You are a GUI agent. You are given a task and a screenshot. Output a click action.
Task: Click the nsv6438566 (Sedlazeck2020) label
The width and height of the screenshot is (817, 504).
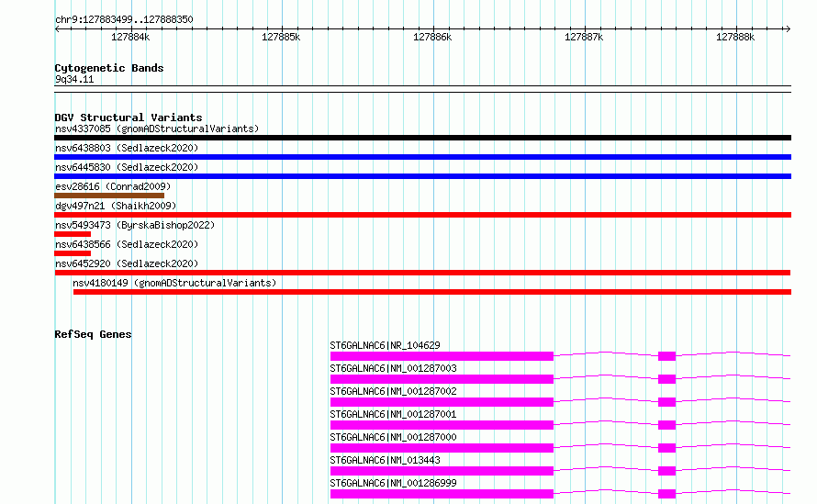click(x=127, y=244)
